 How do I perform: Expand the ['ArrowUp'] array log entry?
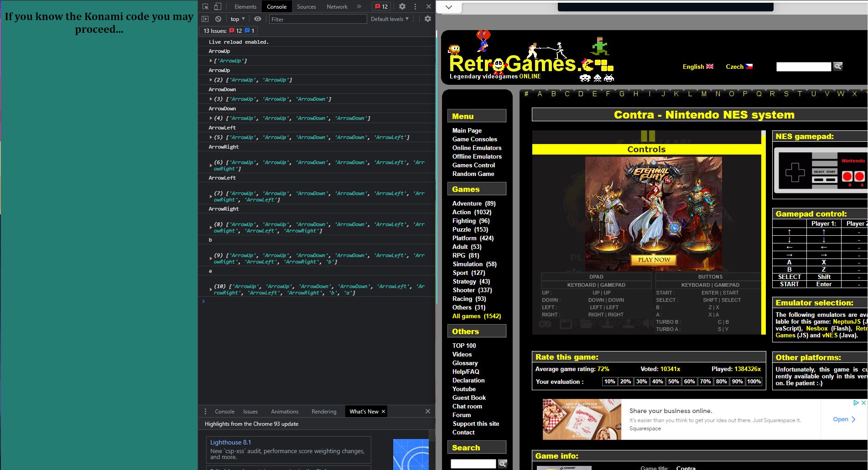(211, 61)
